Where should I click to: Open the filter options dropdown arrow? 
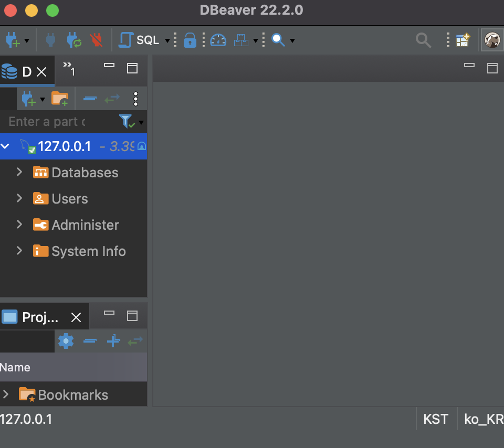coord(141,122)
